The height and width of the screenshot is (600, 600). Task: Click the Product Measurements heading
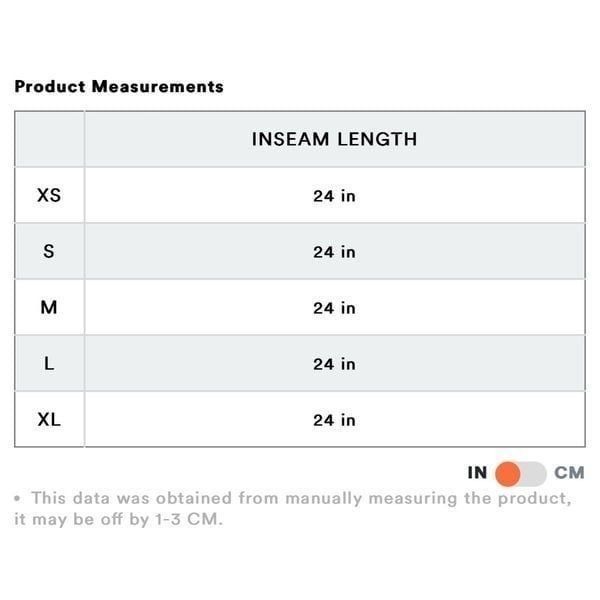(x=119, y=86)
